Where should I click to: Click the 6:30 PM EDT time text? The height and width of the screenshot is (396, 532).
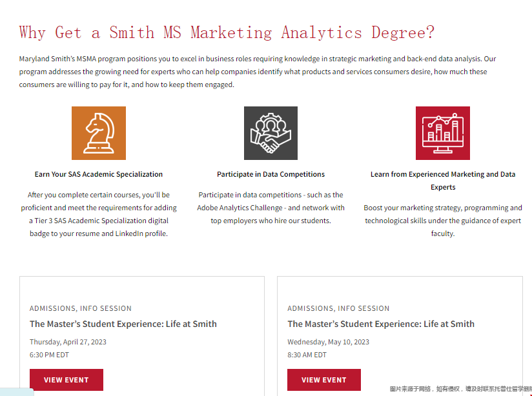pyautogui.click(x=49, y=355)
